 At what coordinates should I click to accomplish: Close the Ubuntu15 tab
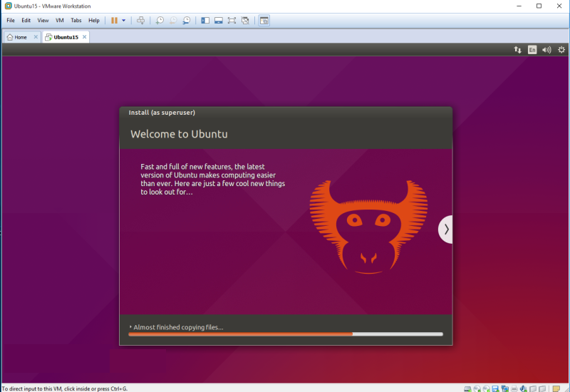(84, 37)
